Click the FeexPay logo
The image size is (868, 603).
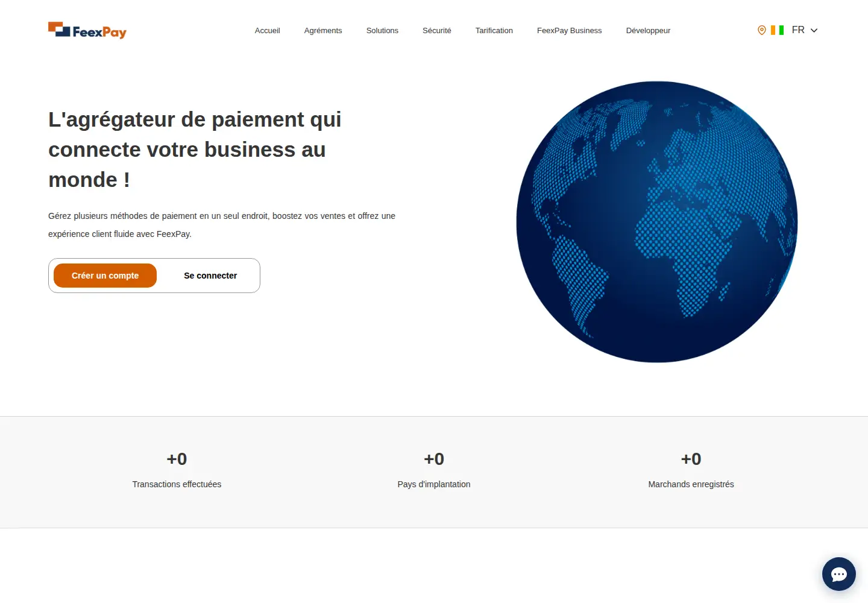click(87, 30)
